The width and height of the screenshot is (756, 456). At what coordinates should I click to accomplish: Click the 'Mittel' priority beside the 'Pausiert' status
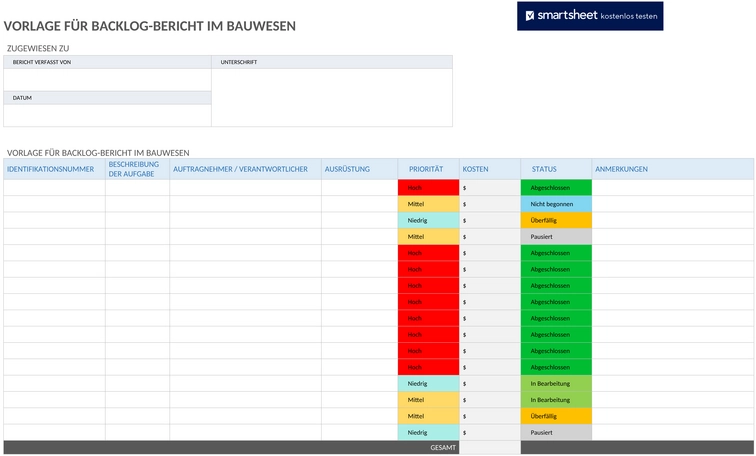[429, 237]
